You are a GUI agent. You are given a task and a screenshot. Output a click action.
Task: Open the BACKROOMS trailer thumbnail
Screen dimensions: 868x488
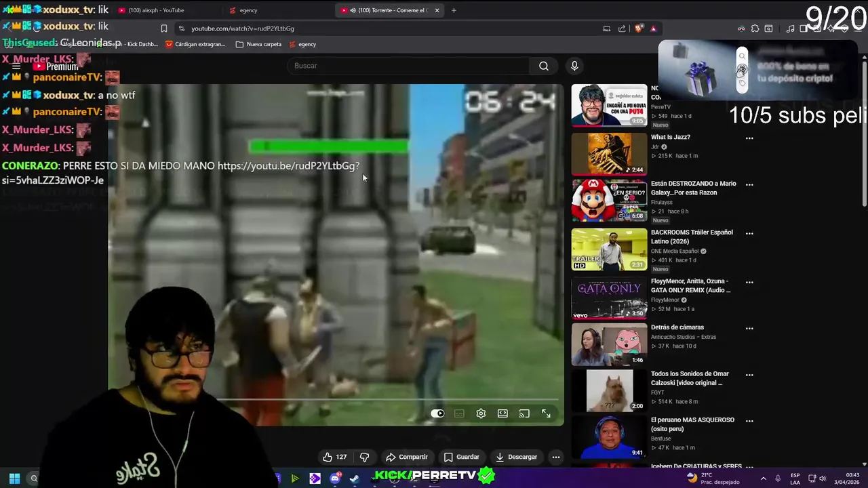click(x=609, y=249)
